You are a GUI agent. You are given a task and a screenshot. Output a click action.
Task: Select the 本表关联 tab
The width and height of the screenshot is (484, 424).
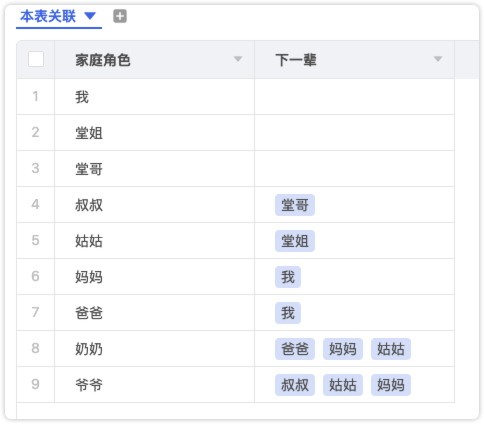coord(48,16)
